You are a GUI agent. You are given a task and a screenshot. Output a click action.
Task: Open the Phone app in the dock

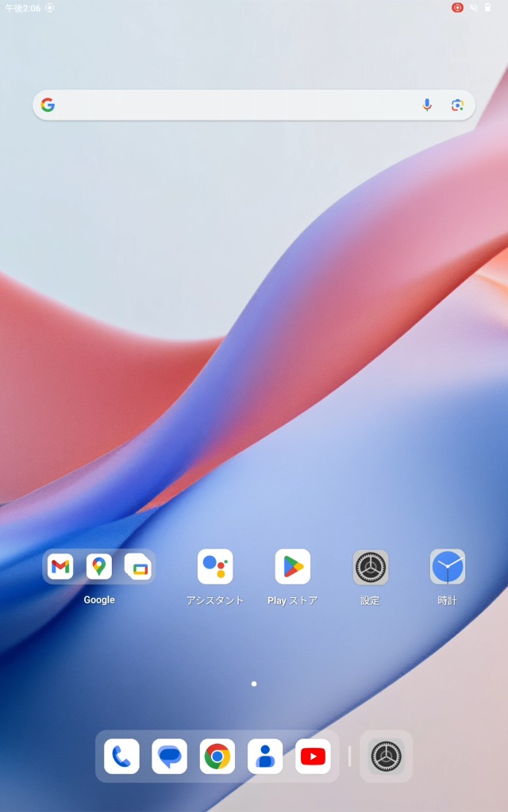[121, 756]
